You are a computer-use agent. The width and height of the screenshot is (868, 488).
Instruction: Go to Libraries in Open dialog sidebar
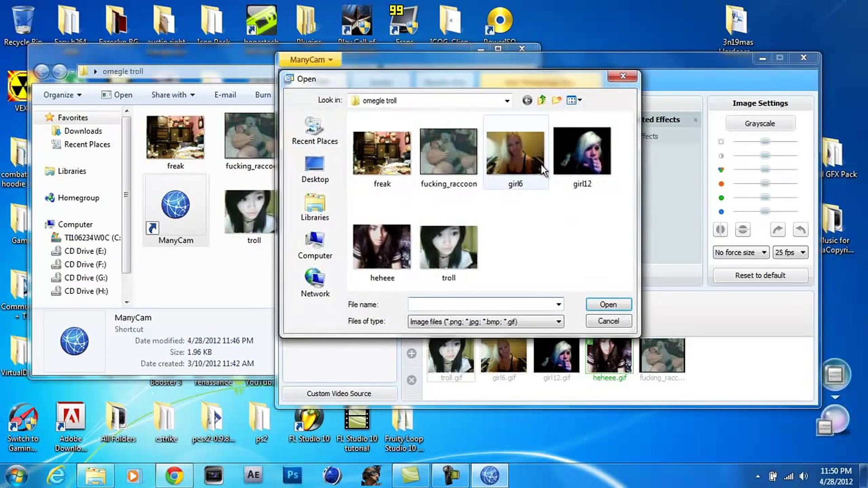point(315,208)
